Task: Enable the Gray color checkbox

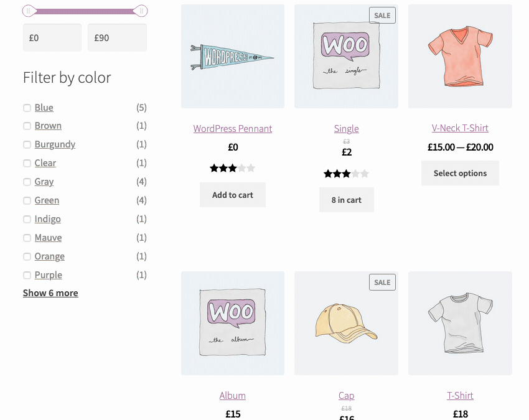Action: 27,182
